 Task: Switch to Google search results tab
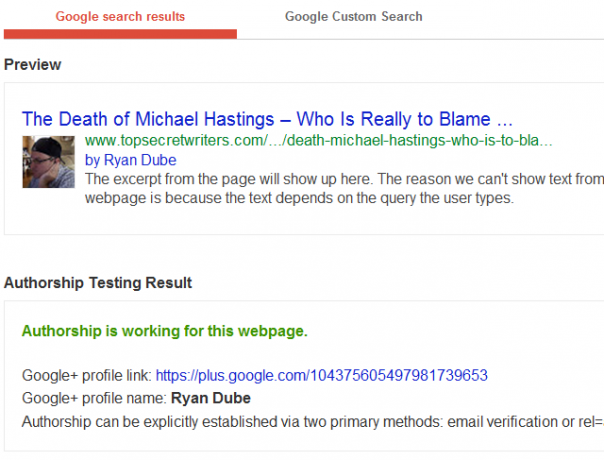[120, 17]
